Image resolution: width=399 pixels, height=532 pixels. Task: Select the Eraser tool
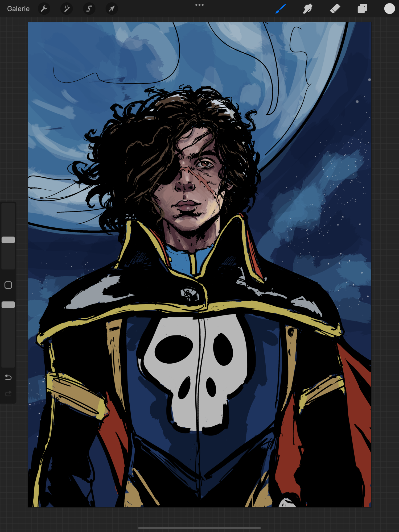335,9
